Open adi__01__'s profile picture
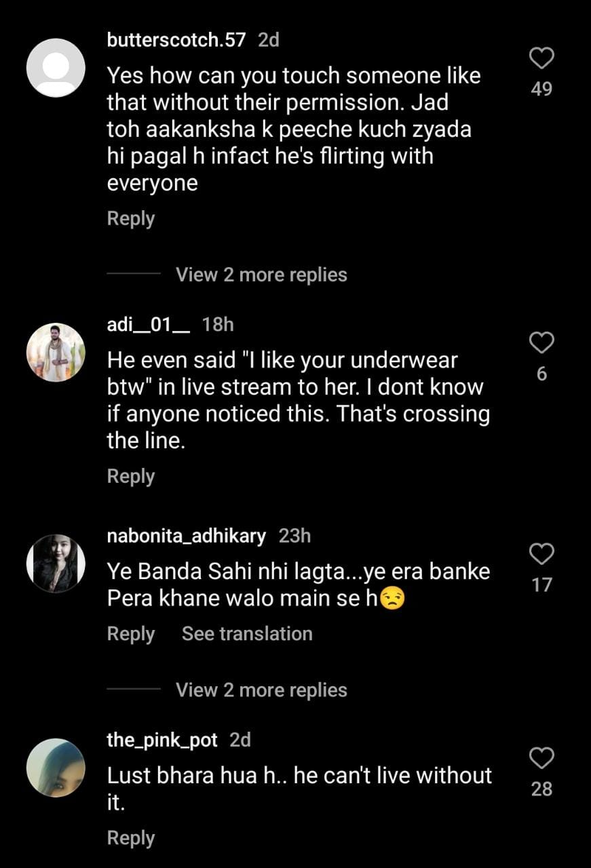Screen dimensions: 591x868 [x=56, y=352]
